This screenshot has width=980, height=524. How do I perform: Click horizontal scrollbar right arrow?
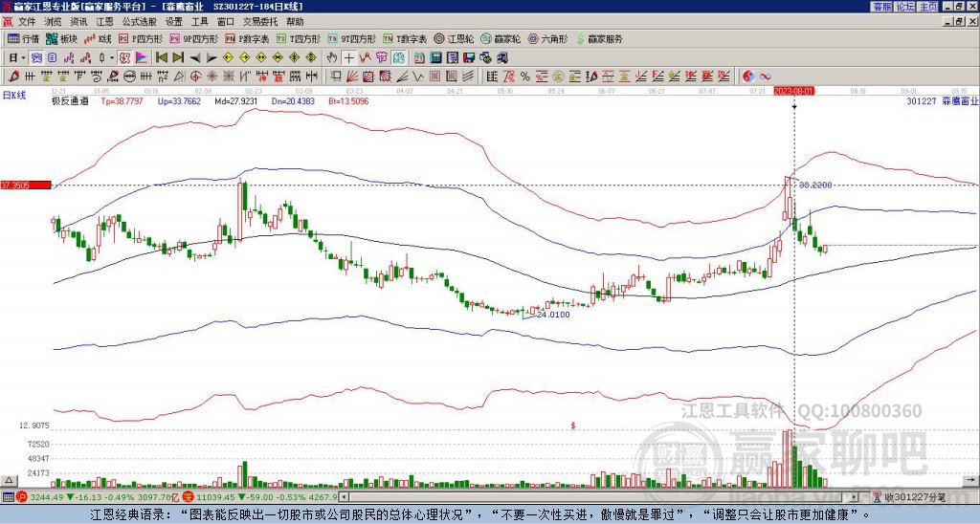tap(854, 497)
